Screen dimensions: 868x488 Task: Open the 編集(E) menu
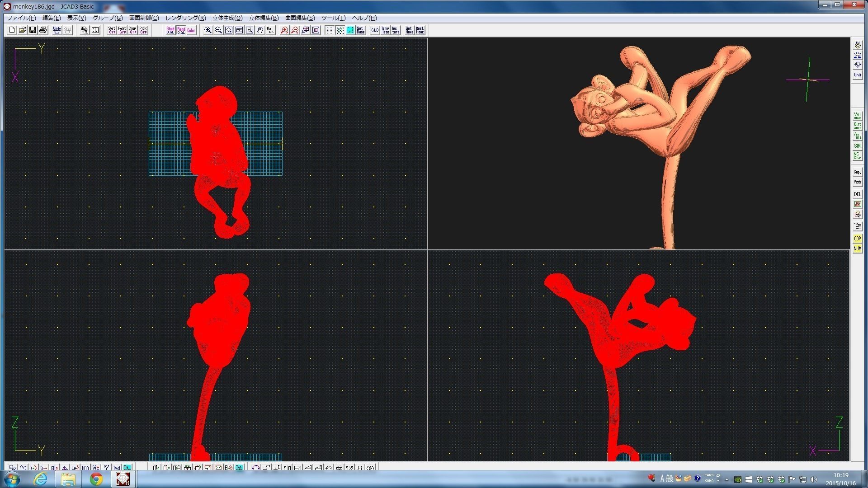[x=51, y=18]
